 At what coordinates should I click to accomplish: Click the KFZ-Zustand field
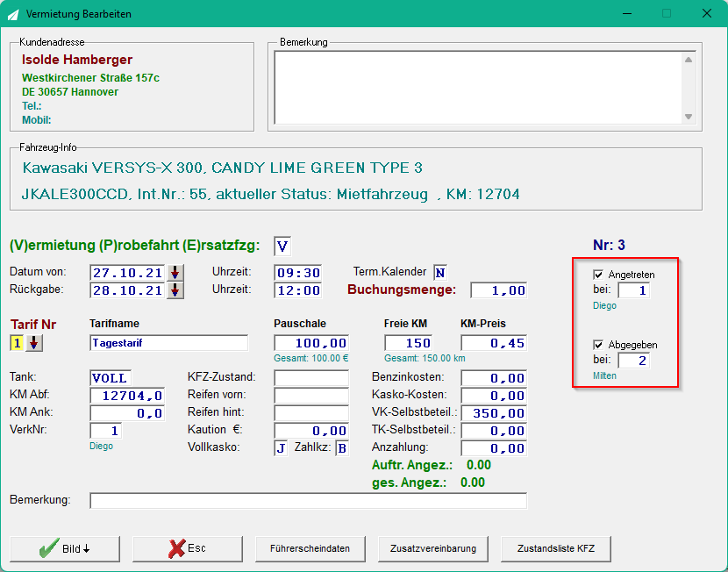pos(311,378)
